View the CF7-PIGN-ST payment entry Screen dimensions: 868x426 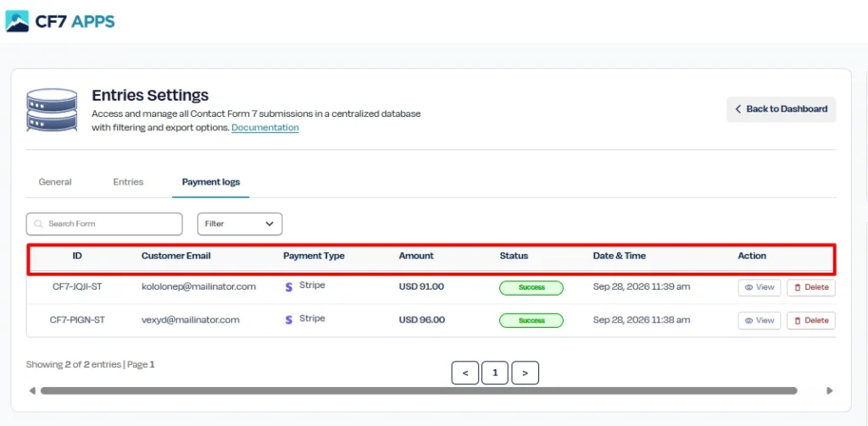(x=759, y=320)
